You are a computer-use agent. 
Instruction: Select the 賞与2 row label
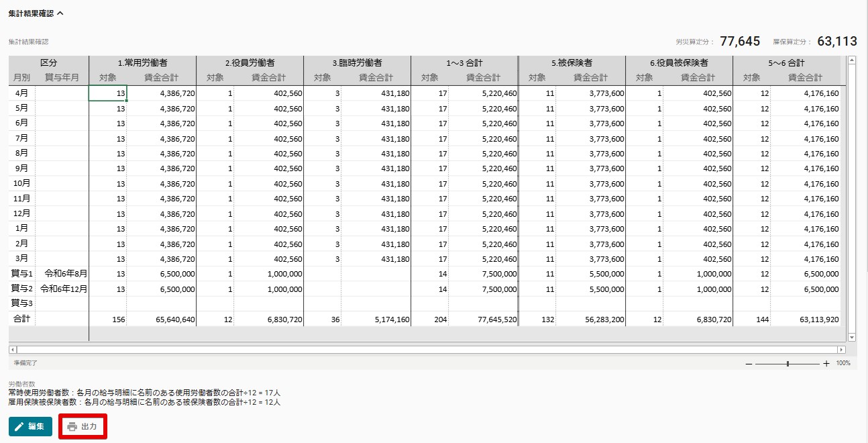tap(21, 289)
